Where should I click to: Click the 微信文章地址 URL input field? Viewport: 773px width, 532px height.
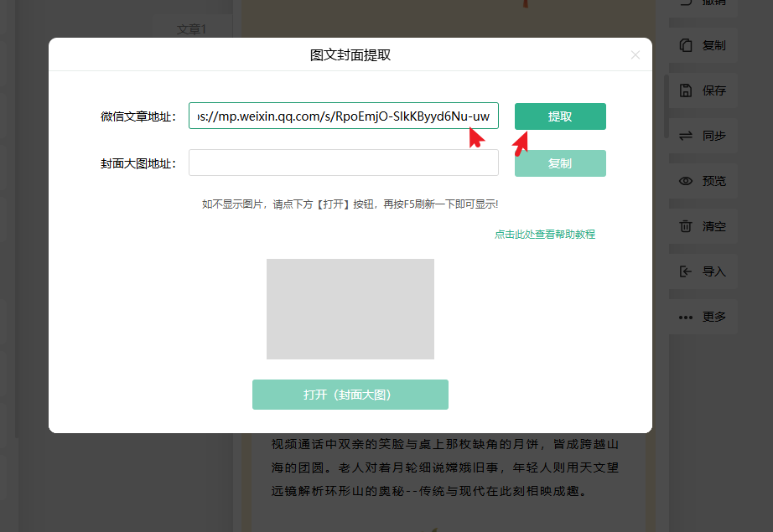coord(343,116)
